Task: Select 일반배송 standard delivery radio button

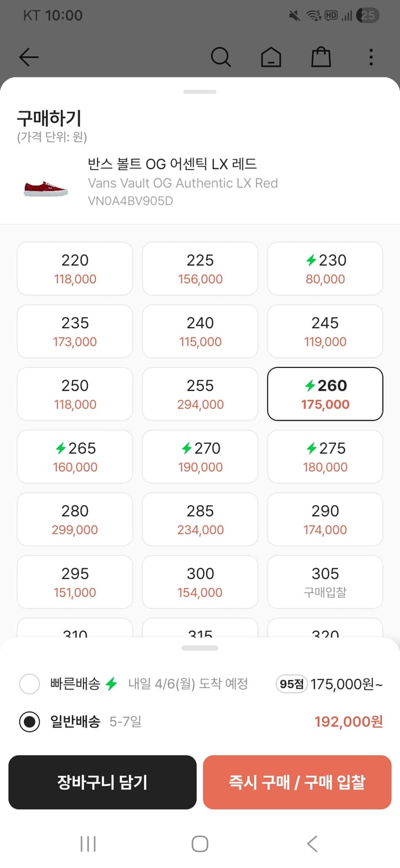Action: tap(29, 722)
